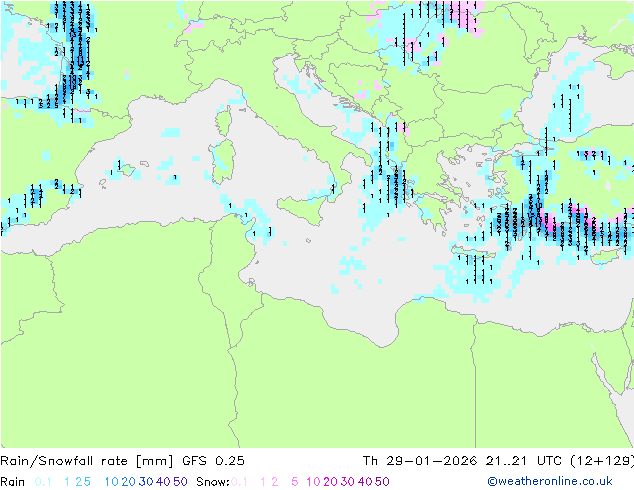634x490 pixels.
Task: Select the Snow legend value 0.1
Action: click(239, 482)
